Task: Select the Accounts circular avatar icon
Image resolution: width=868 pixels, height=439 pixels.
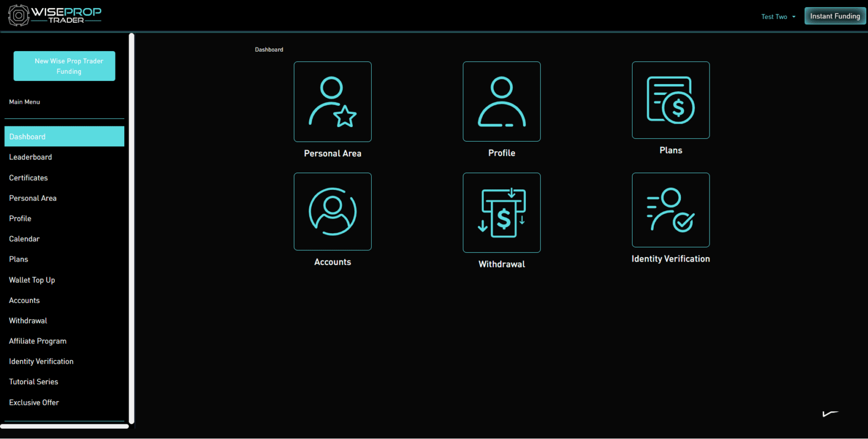Action: 333,212
